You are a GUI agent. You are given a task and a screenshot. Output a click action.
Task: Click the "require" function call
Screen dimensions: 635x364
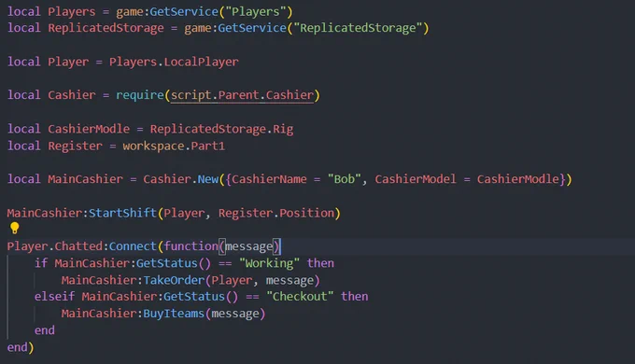[x=140, y=95]
